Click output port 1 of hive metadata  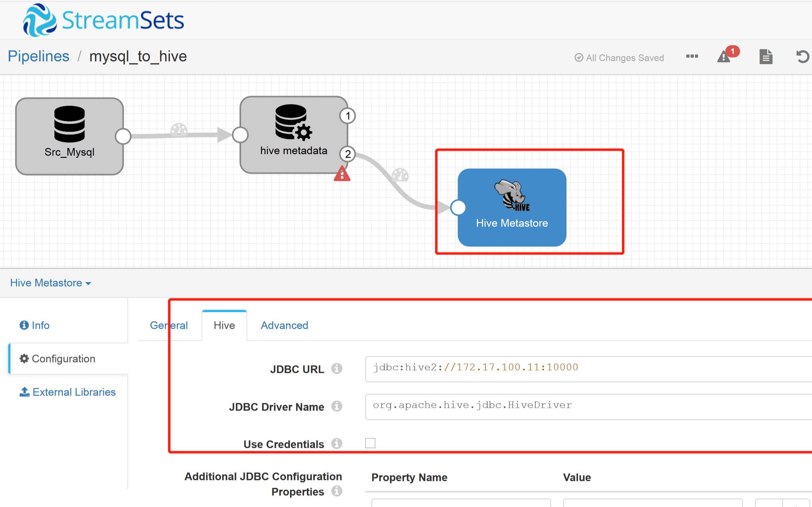347,116
